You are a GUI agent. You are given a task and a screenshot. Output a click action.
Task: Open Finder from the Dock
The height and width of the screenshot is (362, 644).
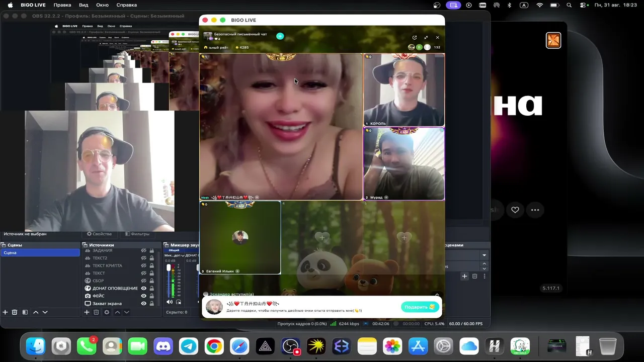point(35,346)
